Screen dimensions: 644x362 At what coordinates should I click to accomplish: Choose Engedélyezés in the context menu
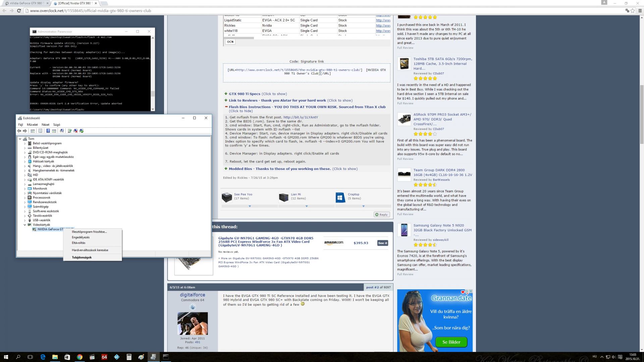tap(92, 237)
